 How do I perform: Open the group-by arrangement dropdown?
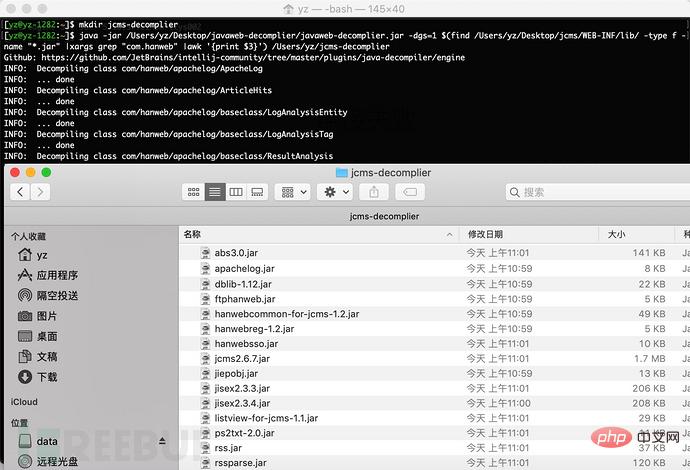tap(293, 192)
